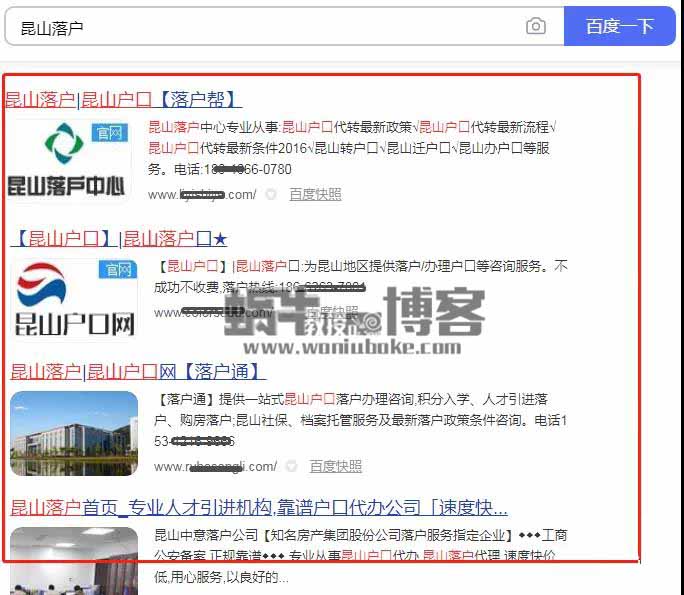Click description text 【落户通】提供一站式昆山户口落户办理咨询
684x595 pixels.
284,399
